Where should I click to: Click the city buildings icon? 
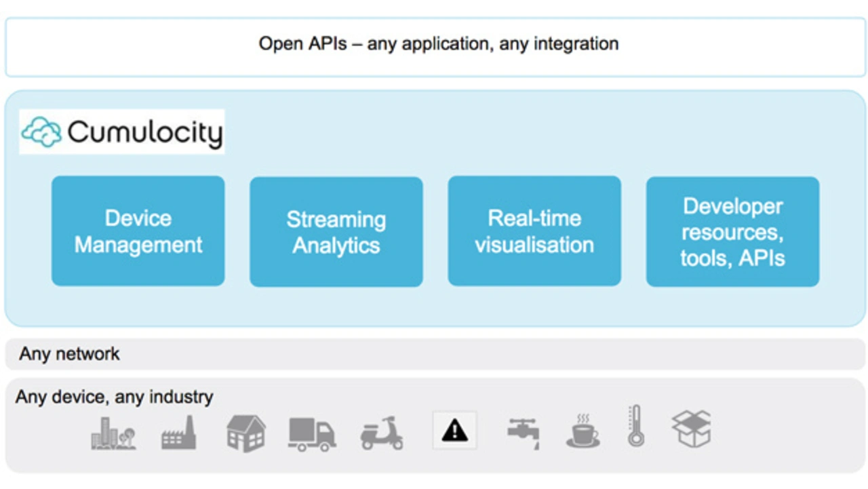tap(113, 433)
